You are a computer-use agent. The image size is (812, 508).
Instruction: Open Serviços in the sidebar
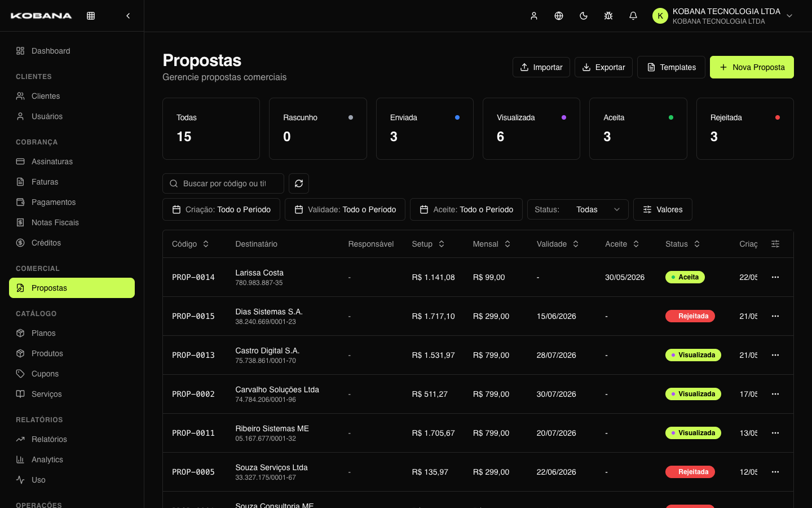pos(72,394)
